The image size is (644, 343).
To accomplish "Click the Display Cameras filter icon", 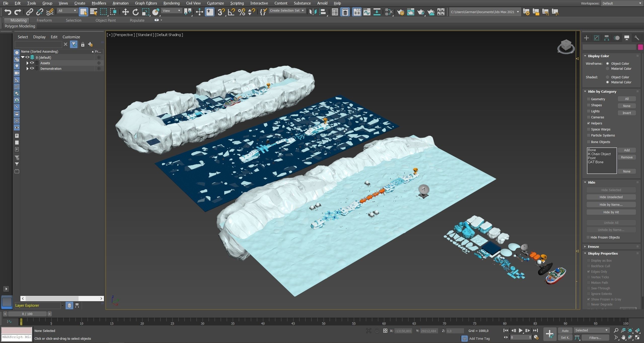I will coord(17,73).
